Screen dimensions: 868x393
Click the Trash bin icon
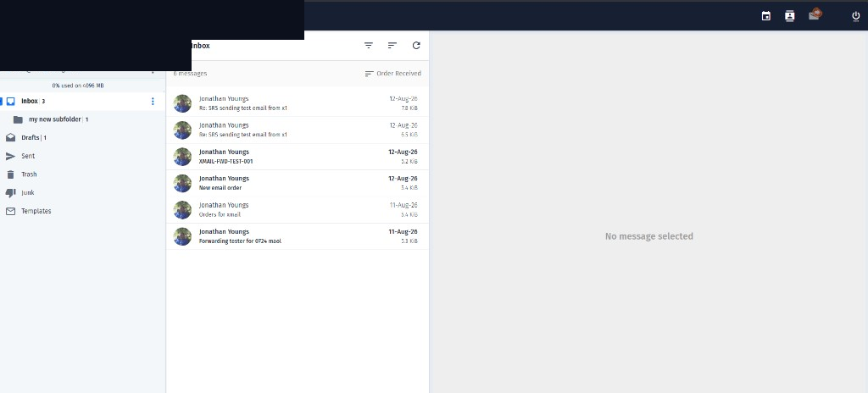pyautogui.click(x=10, y=174)
